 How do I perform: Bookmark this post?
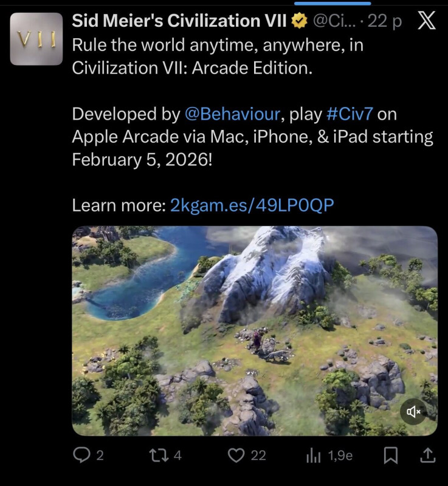click(391, 455)
